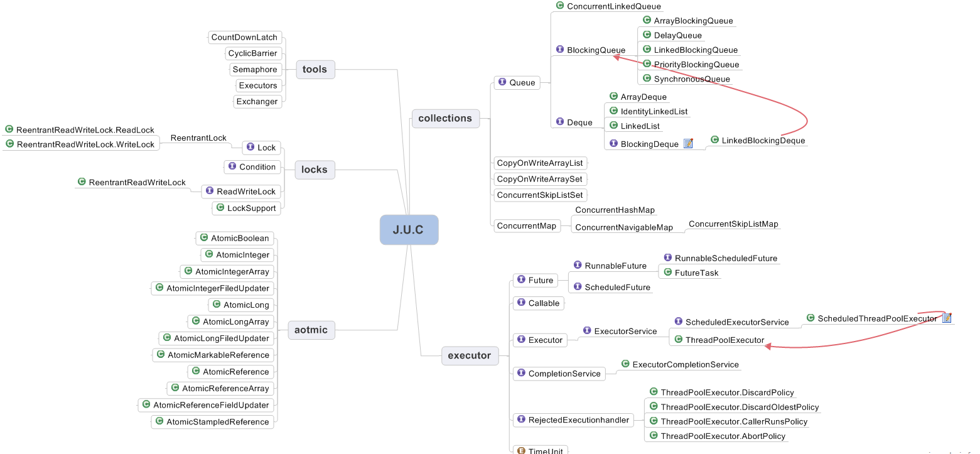980x454 pixels.
Task: Select the CountDownLatch node
Action: (244, 37)
